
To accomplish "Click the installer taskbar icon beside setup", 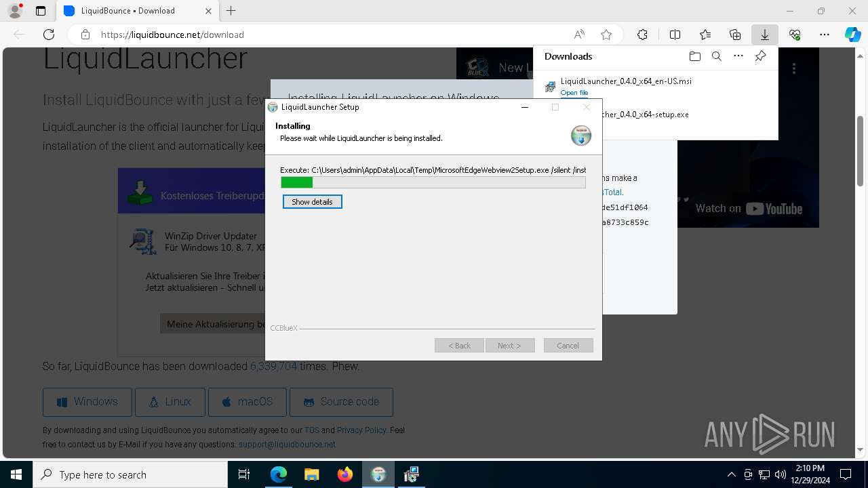I will point(411,474).
